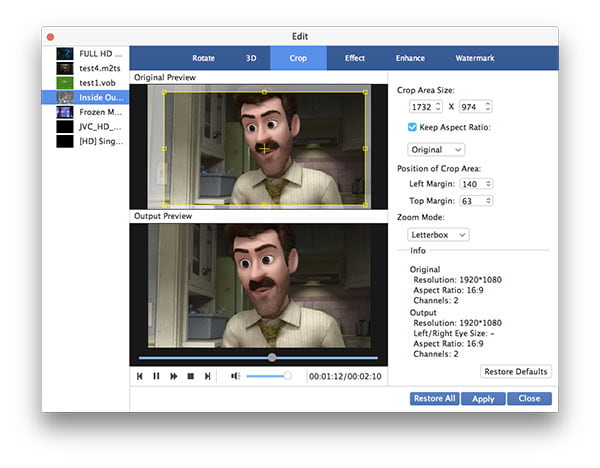Image resolution: width=600 pixels, height=468 pixels.
Task: Click the Top Margin field 63
Action: tap(472, 201)
